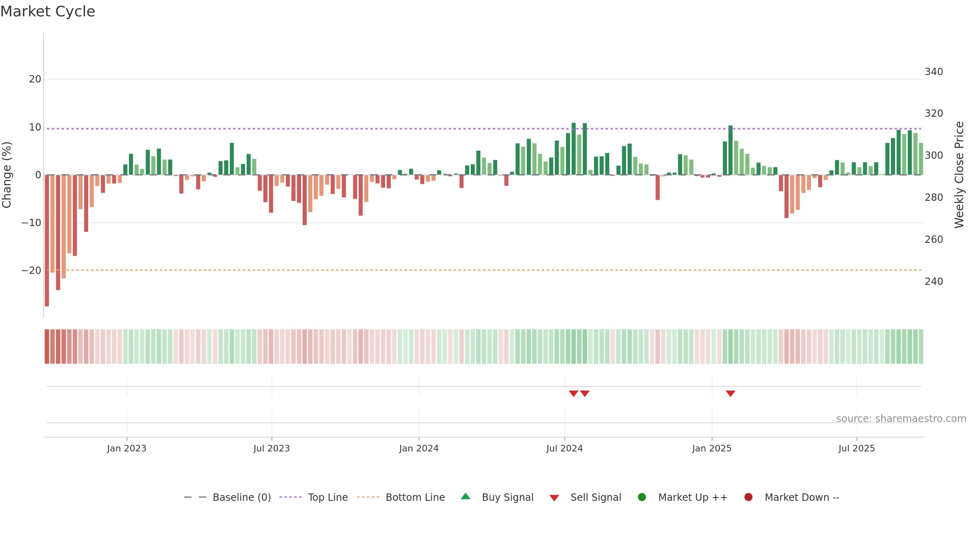Toggle the Buy Signal legend entry
Viewport: 980px width, 551px height.
(497, 497)
